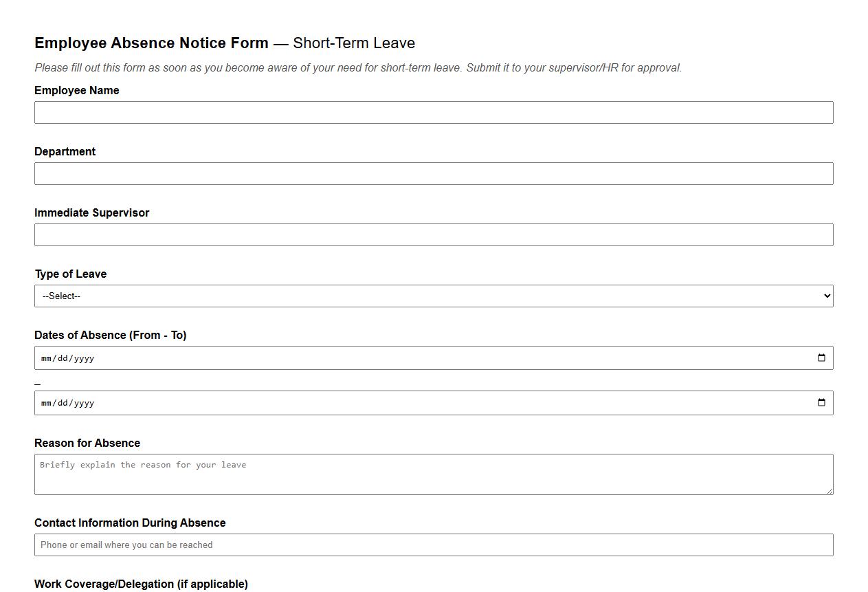Click the day segment of the From date
Screen dimensions: 868x592
[61, 357]
